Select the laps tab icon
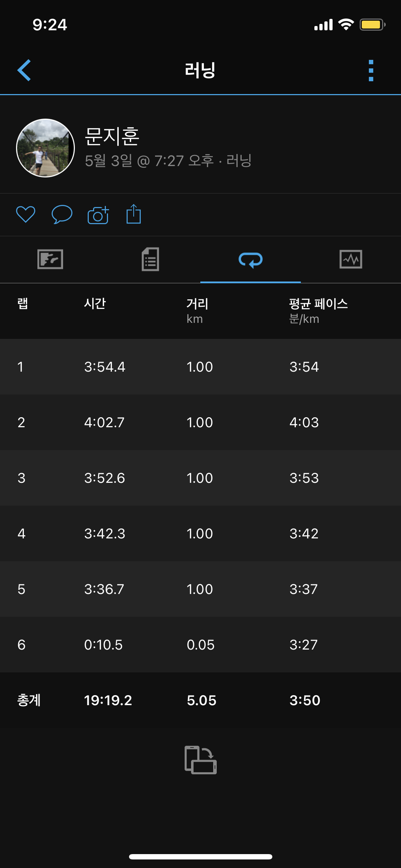 pos(251,259)
